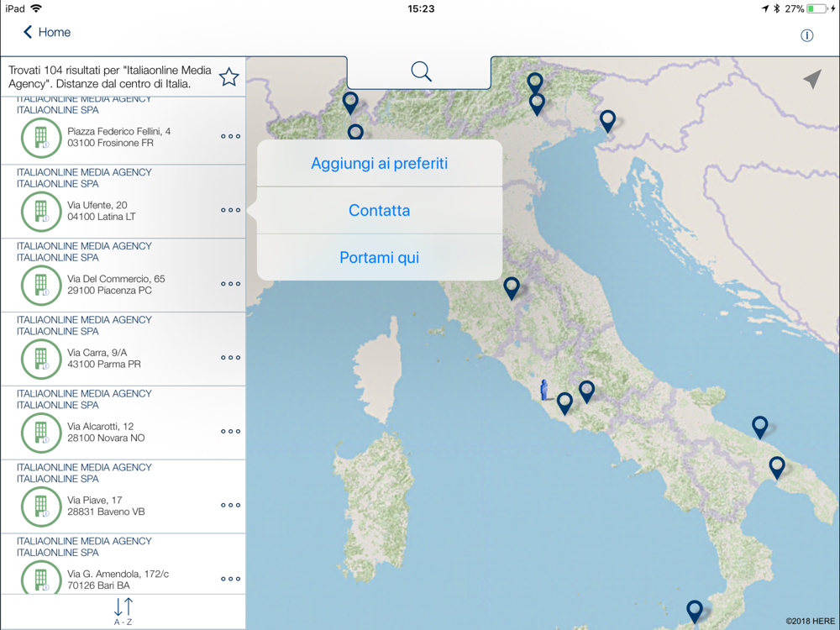Go back to Home
This screenshot has width=840, height=630.
46,32
